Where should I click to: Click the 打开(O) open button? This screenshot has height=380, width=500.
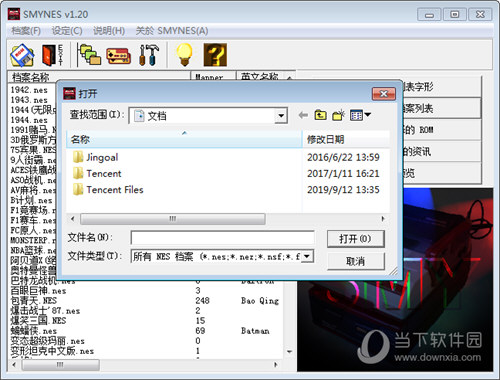click(355, 239)
